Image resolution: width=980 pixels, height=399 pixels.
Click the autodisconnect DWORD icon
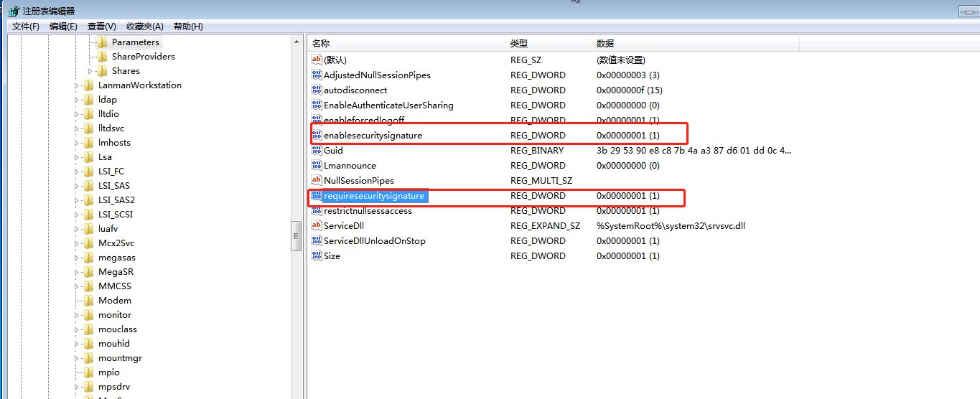pyautogui.click(x=317, y=90)
